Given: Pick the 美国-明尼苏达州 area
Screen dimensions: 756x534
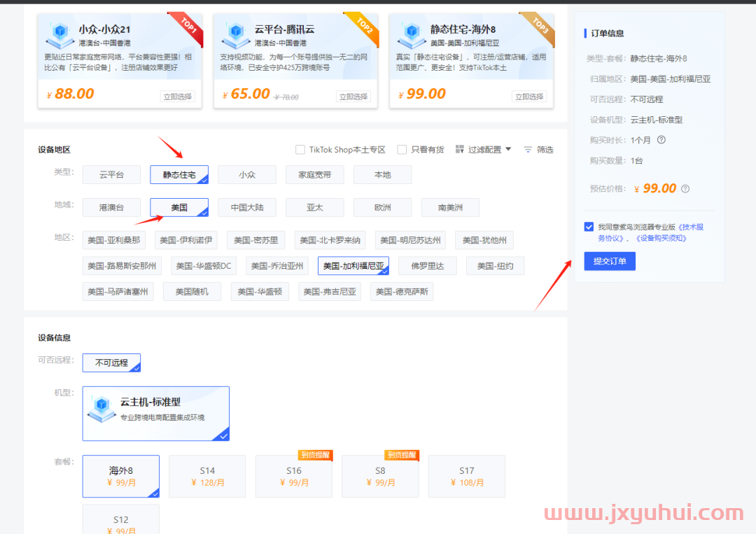Looking at the screenshot, I should pos(410,240).
